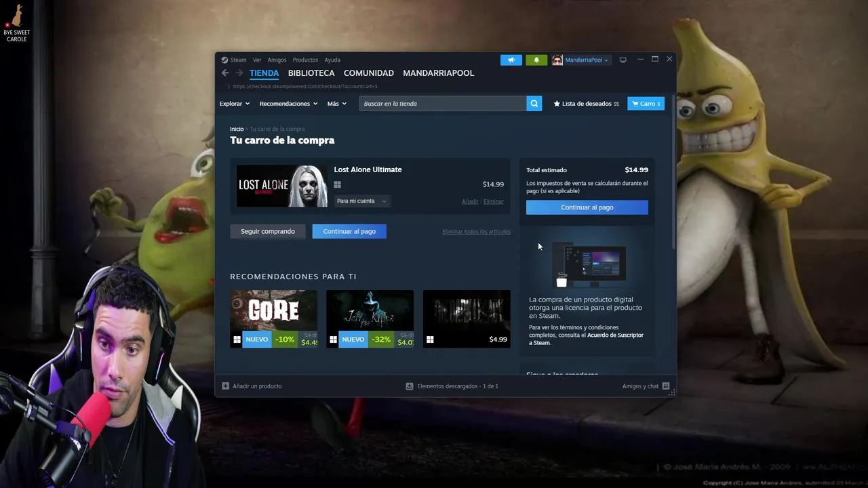Click Eliminar link for Lost Alone Ultimate
The width and height of the screenshot is (868, 488).
pyautogui.click(x=494, y=201)
